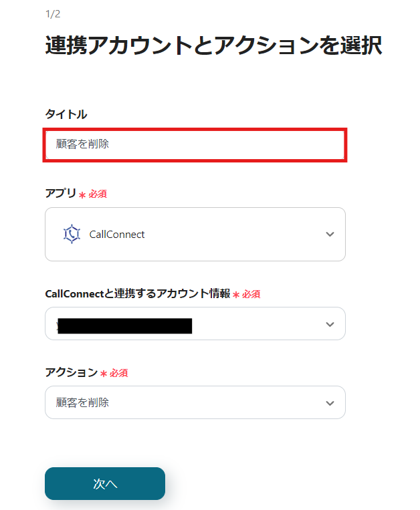Click the 連携アカウントとアクションを選択 heading
Viewport: 420px width, 510px height.
(213, 45)
